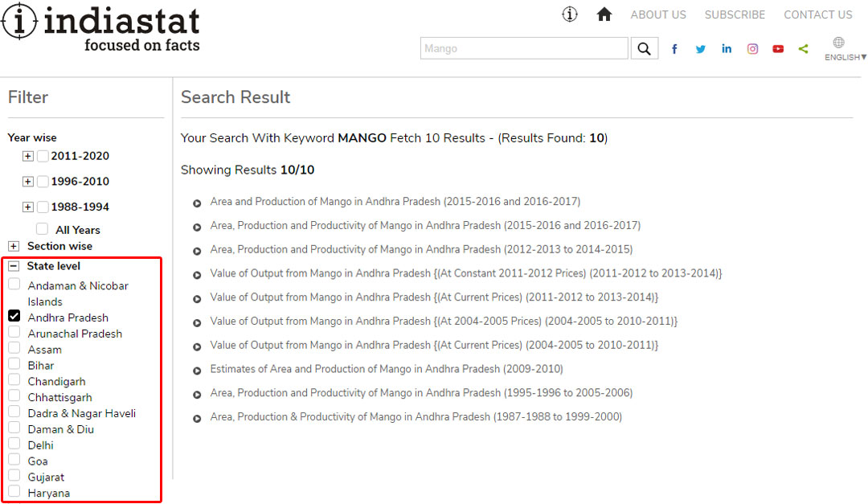Open the Instagram social icon
868x504 pixels.
tap(752, 49)
